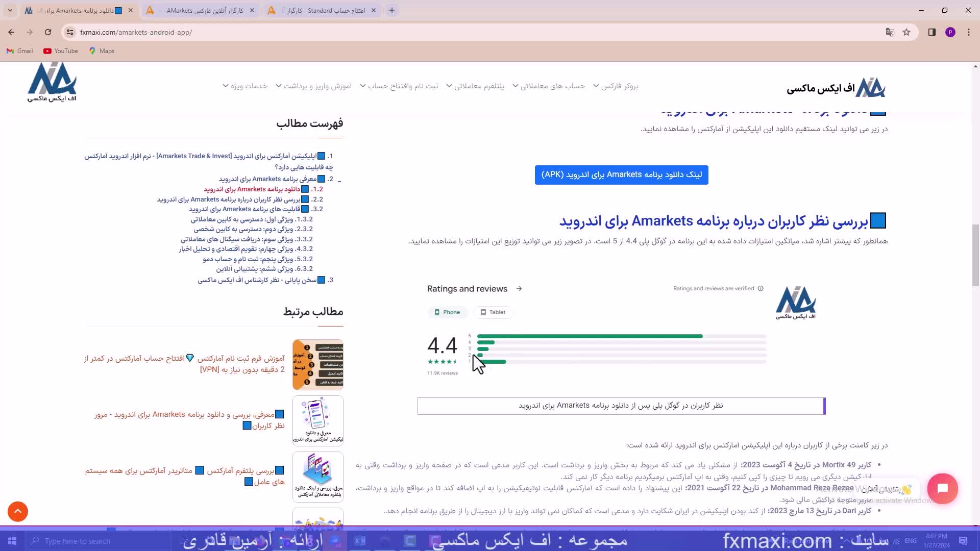The height and width of the screenshot is (551, 980).
Task: Click the blue Amarkets APK download button
Action: point(621,175)
